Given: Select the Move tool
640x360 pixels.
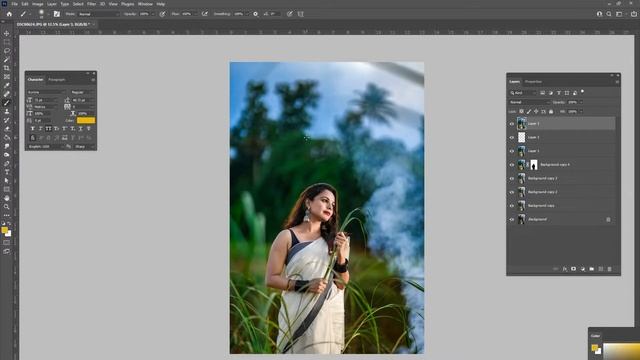Looking at the screenshot, I should 7,33.
